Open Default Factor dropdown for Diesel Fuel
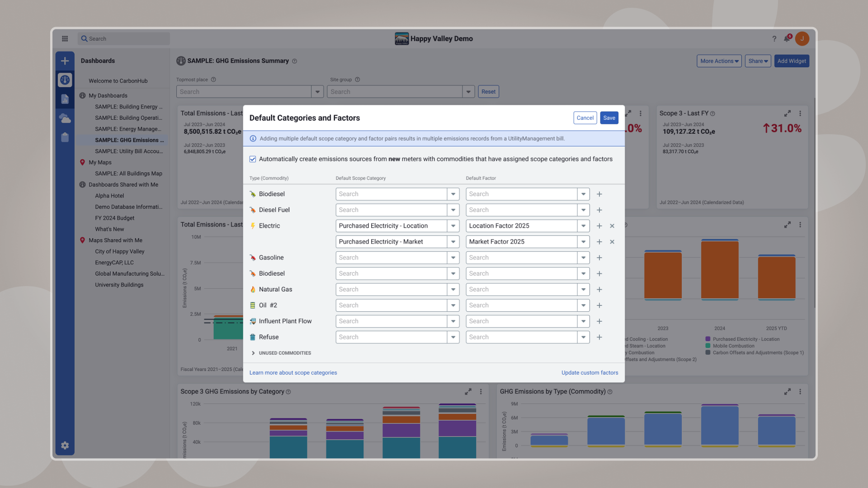Screen dimensions: 868x488 (x=583, y=210)
